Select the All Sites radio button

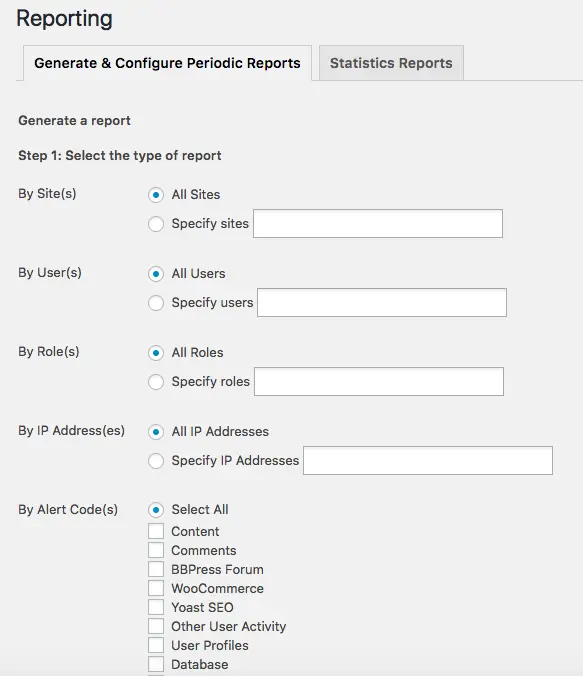pyautogui.click(x=156, y=195)
